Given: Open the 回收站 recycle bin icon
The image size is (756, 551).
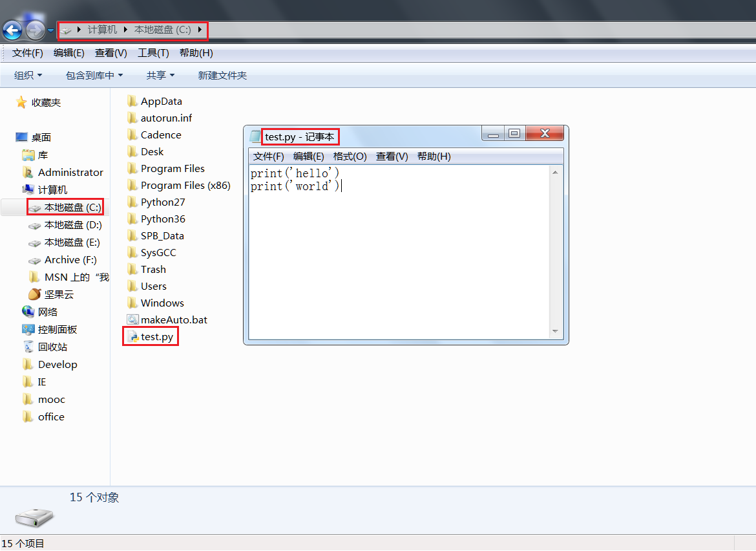Looking at the screenshot, I should click(28, 347).
